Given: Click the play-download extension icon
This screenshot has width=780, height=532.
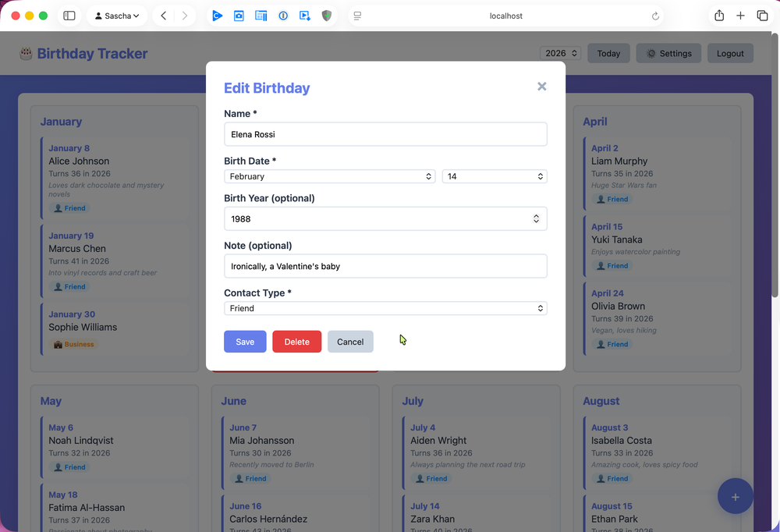Looking at the screenshot, I should pyautogui.click(x=305, y=16).
